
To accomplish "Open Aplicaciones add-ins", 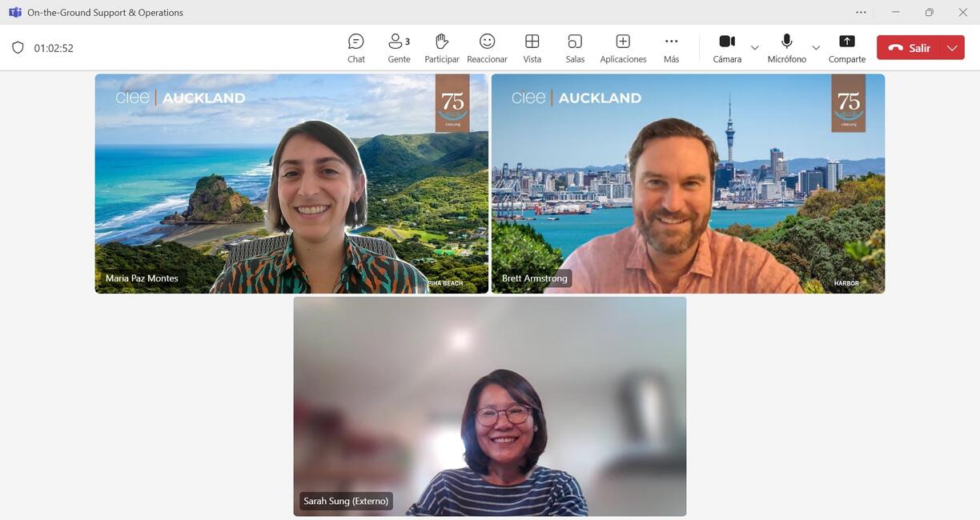I will coord(623,48).
